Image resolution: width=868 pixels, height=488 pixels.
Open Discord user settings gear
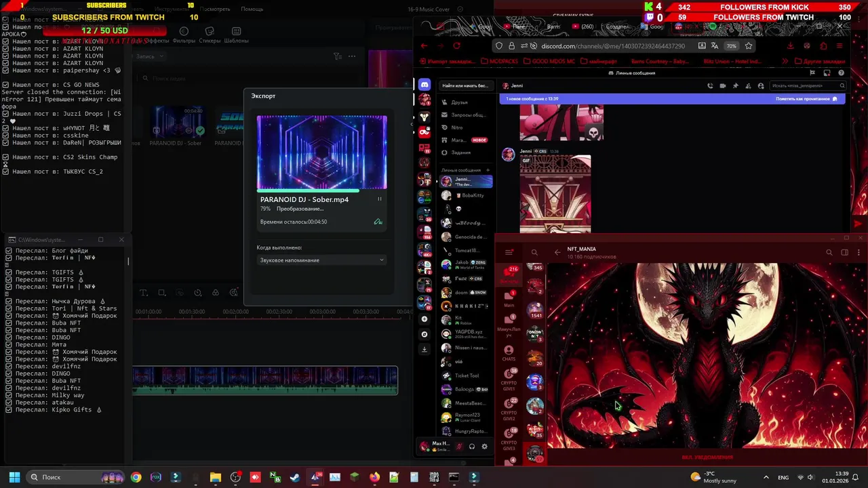tap(484, 446)
